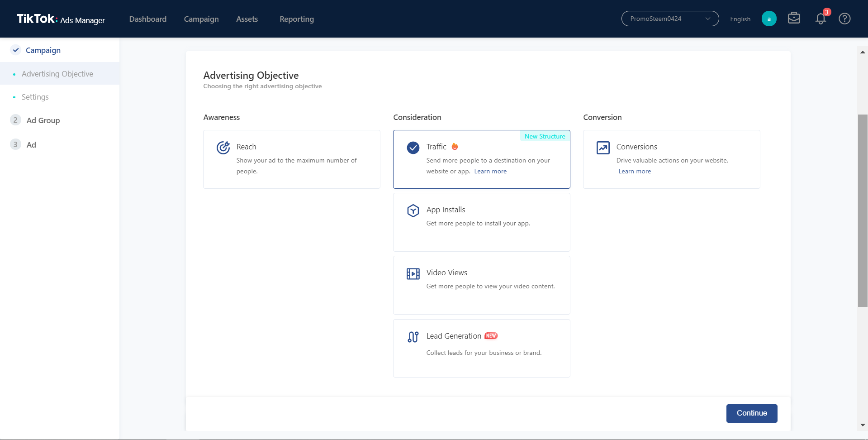
Task: Open the Campaign top menu
Action: 201,19
